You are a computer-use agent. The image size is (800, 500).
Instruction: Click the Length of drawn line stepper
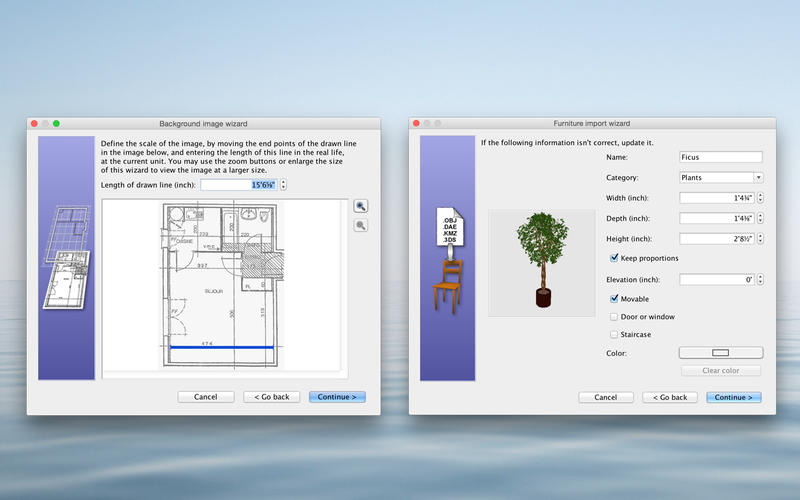tap(283, 185)
